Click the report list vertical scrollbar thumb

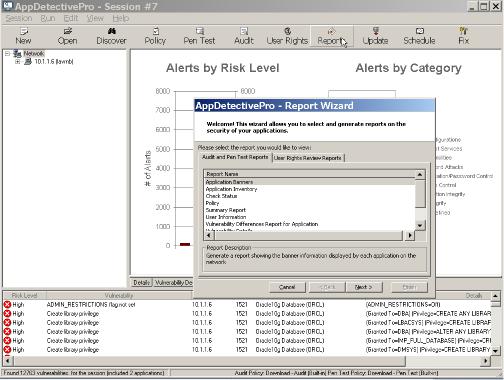(x=420, y=193)
